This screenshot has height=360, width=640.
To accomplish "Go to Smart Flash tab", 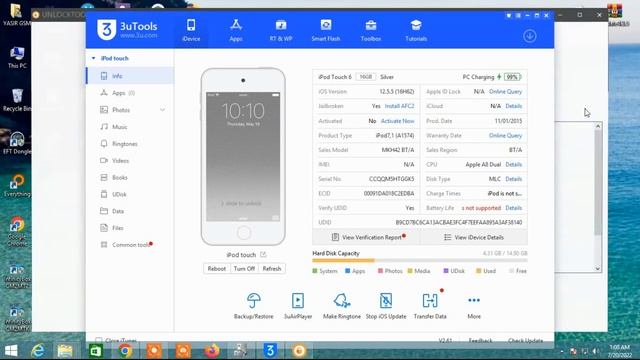I will pos(326,30).
